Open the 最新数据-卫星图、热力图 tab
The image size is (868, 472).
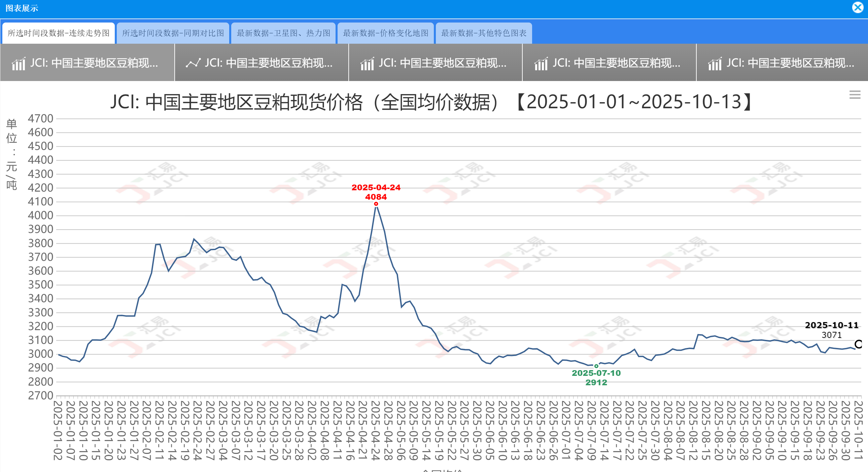(x=283, y=33)
